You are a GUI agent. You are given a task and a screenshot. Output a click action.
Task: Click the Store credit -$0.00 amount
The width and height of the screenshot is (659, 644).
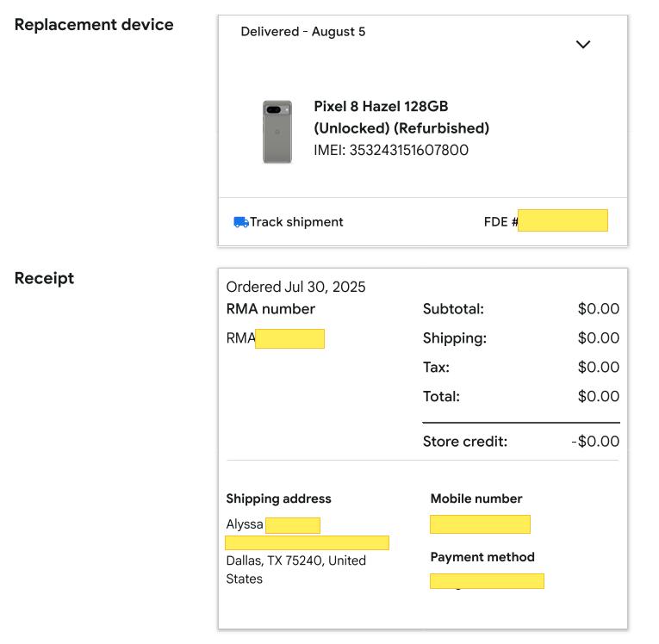tap(595, 442)
